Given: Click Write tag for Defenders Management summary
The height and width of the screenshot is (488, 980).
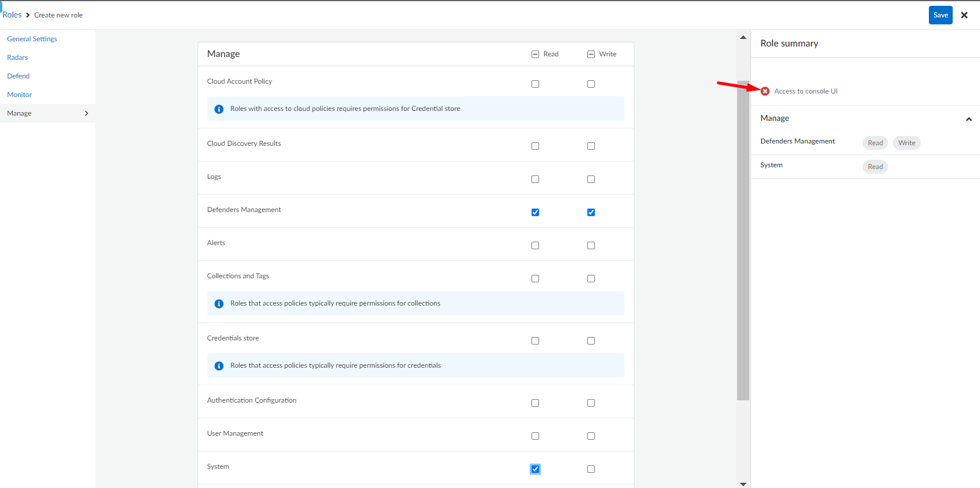Looking at the screenshot, I should tap(907, 143).
